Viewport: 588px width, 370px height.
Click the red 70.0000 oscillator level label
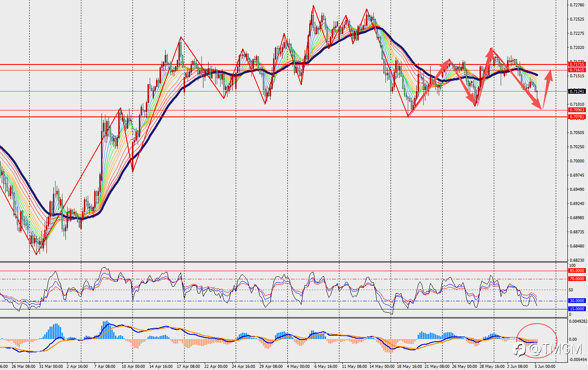click(576, 279)
